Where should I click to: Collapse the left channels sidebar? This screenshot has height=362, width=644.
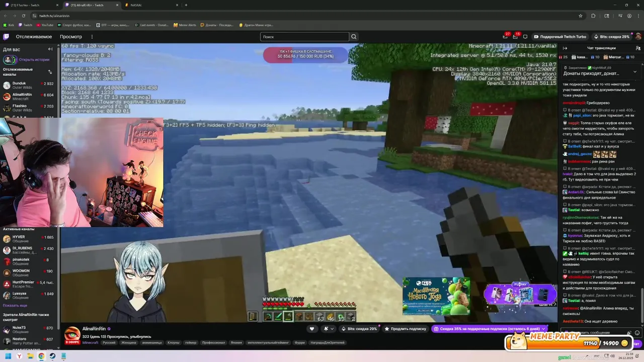(x=50, y=49)
